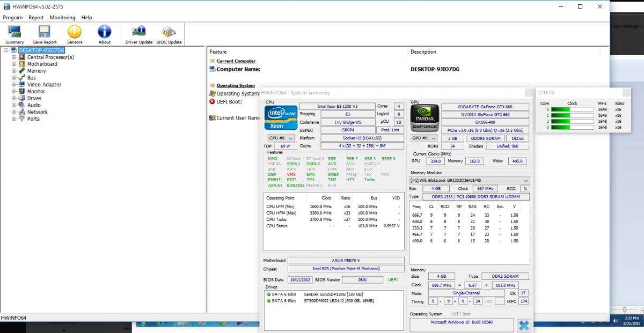Click the Save Report floppy icon
This screenshot has height=333, width=644.
click(x=45, y=32)
